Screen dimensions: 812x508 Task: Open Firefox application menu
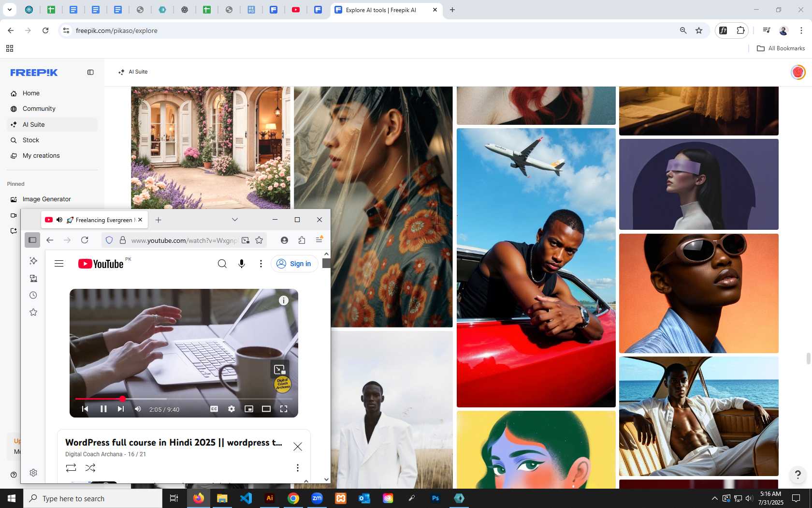click(x=319, y=240)
